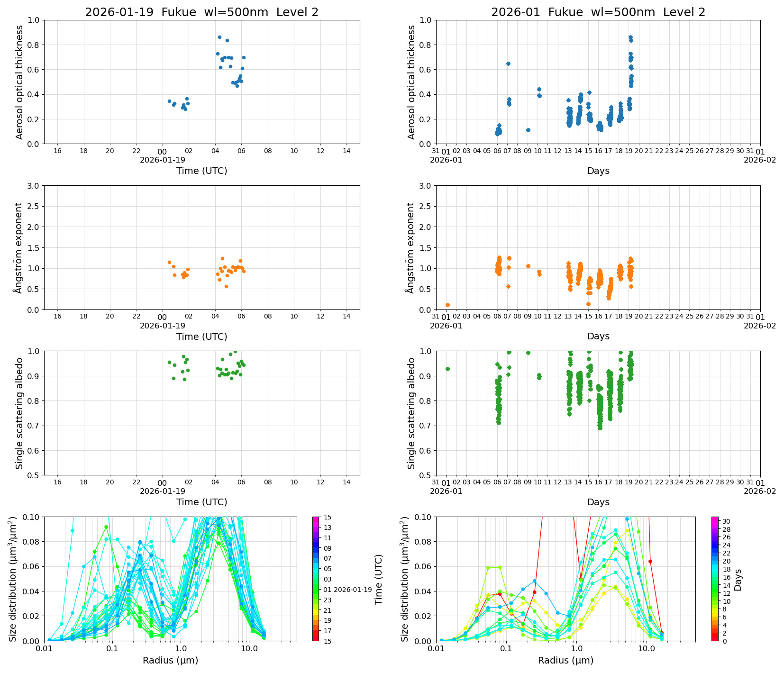The image size is (784, 673).
Task: Click isolated blue AOT point on day 09
Action: click(x=528, y=130)
